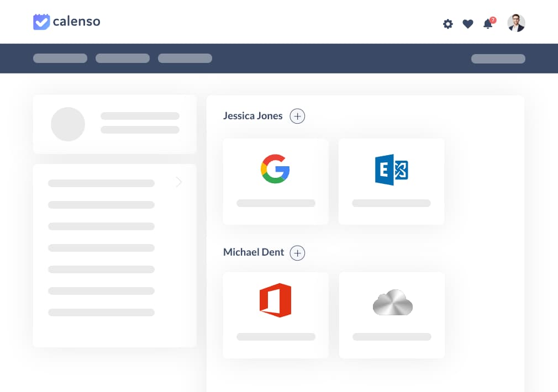Click the Calenso logo
Viewport: 558px width, 392px height.
(x=66, y=22)
